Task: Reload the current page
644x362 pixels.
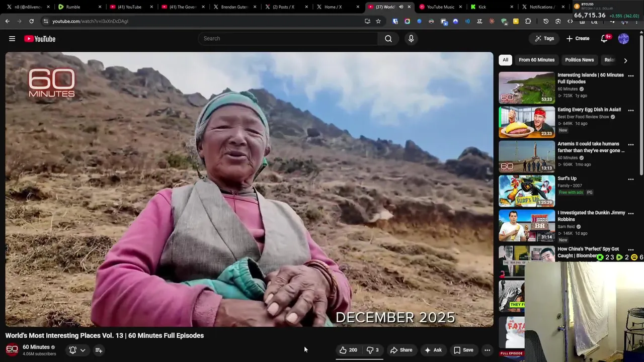Action: [x=31, y=21]
